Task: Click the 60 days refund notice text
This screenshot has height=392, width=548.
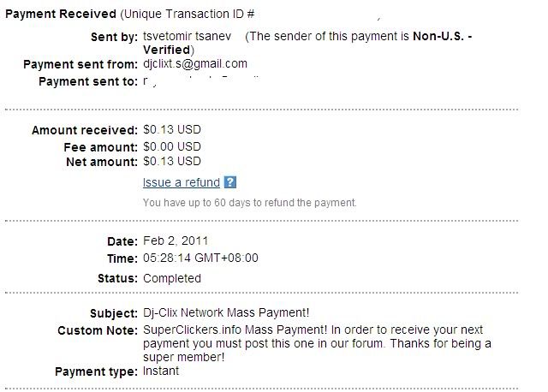Action: [x=249, y=203]
